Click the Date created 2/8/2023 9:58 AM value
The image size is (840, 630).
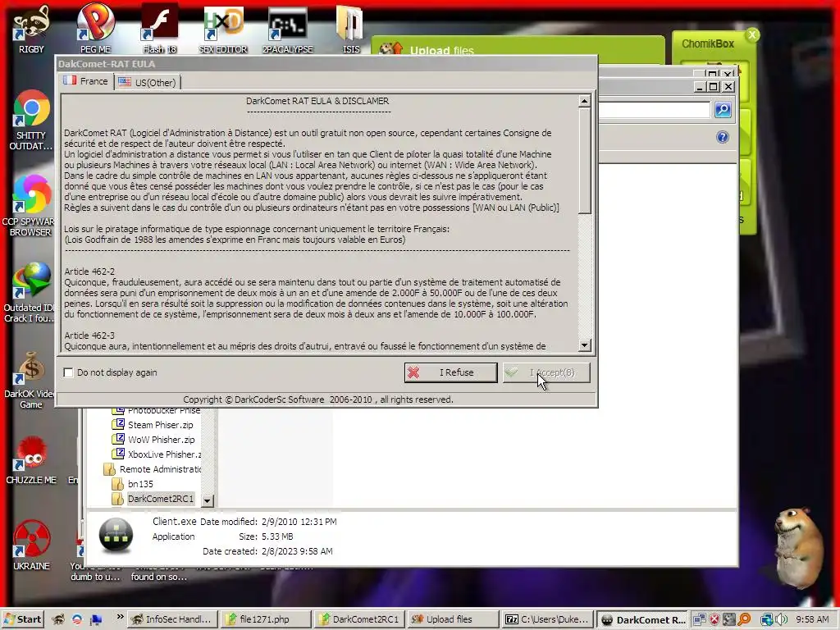(x=297, y=550)
